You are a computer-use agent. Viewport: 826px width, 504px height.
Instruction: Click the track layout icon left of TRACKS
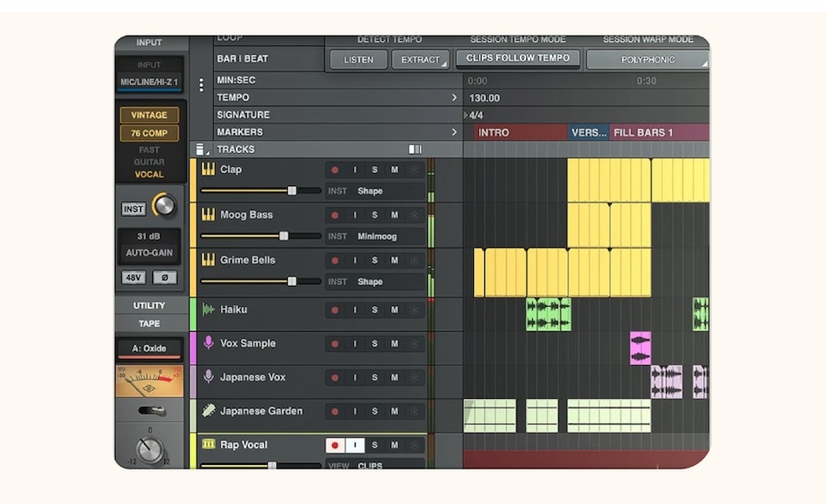202,149
